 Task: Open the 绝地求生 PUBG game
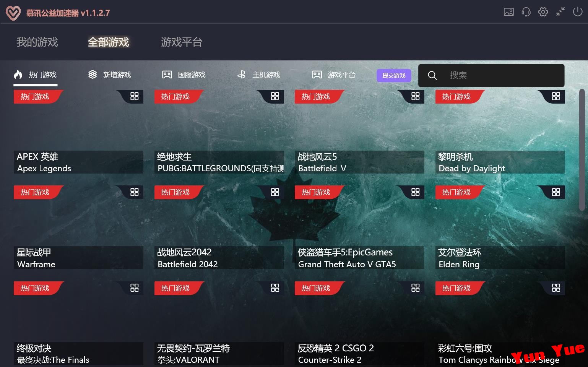tap(219, 132)
